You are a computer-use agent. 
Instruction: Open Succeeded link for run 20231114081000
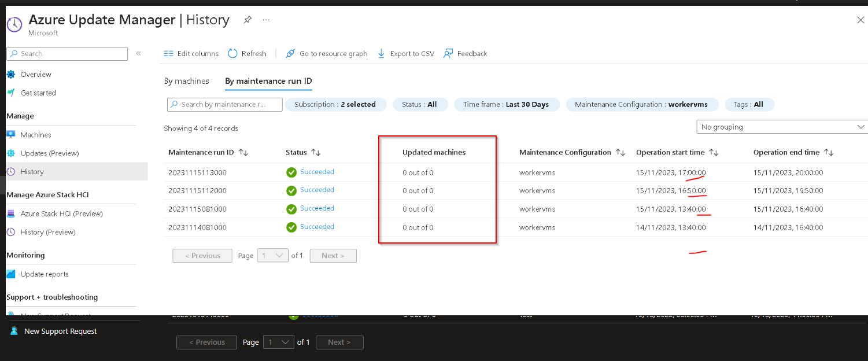[317, 227]
